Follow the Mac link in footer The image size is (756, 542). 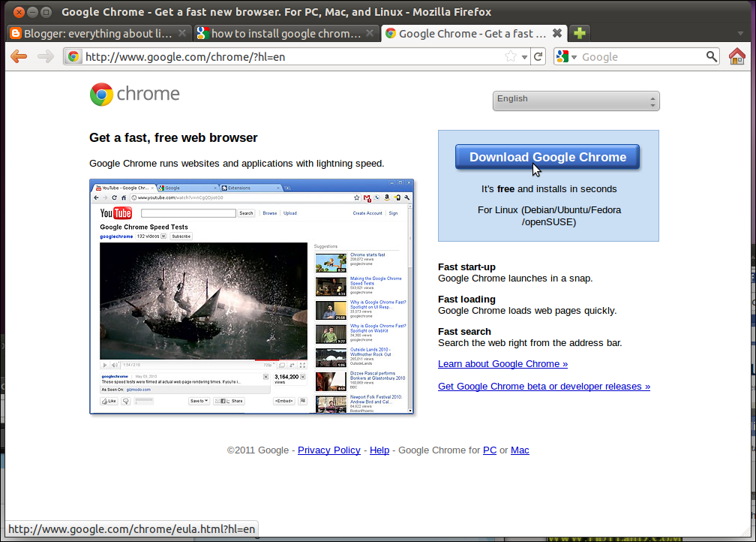(520, 450)
